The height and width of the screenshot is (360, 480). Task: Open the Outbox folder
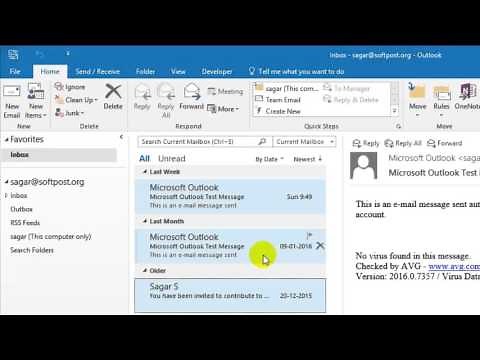pyautogui.click(x=21, y=209)
